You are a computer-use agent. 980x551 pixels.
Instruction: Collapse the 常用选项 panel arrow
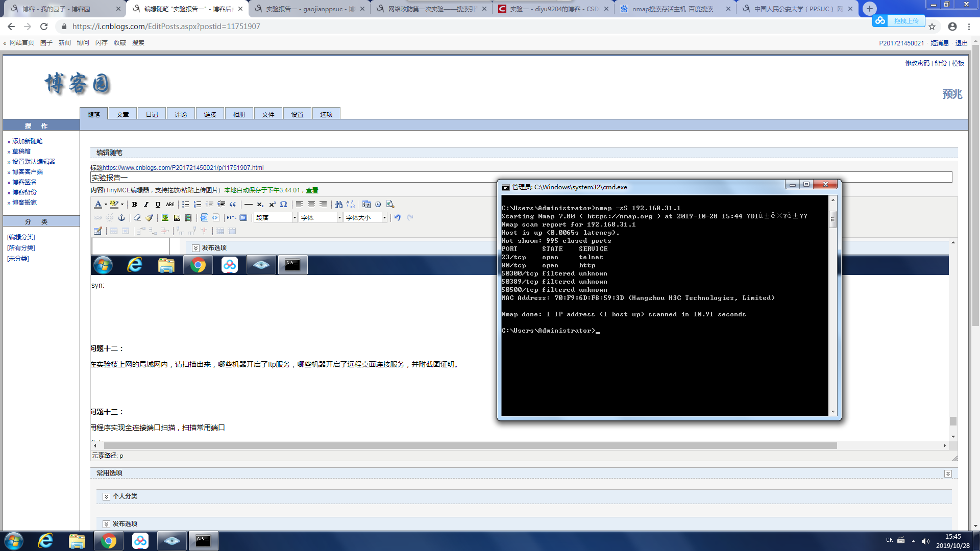click(948, 473)
